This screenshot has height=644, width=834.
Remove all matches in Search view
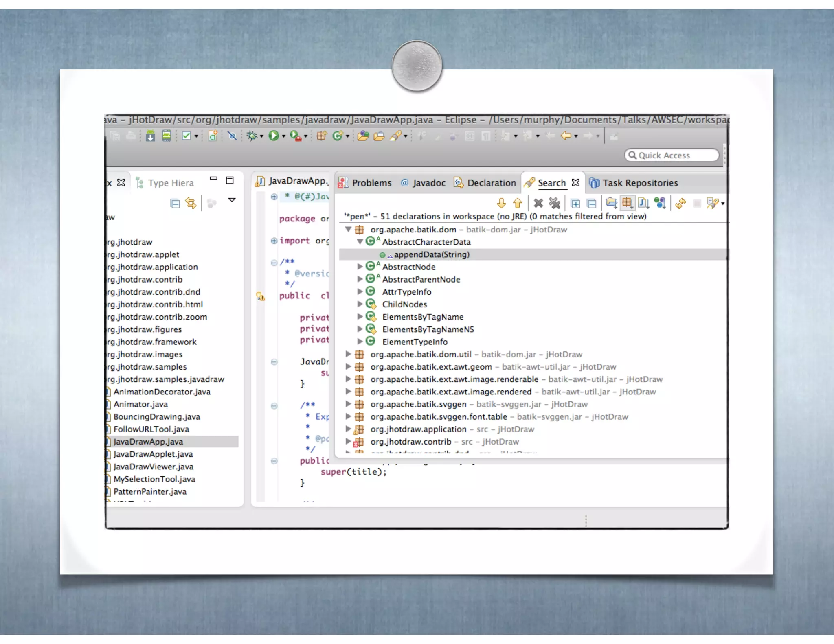[554, 203]
